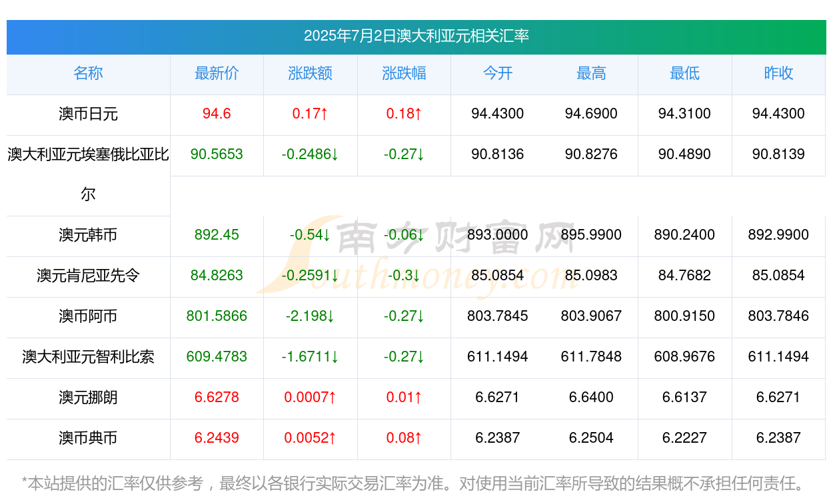833x504 pixels.
Task: Click the low value 90.4890
Action: tap(684, 154)
